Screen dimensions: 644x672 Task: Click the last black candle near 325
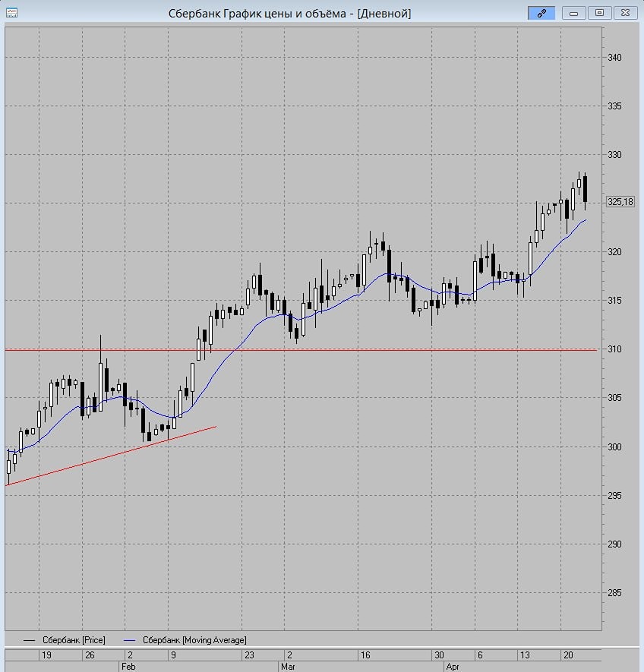(586, 189)
